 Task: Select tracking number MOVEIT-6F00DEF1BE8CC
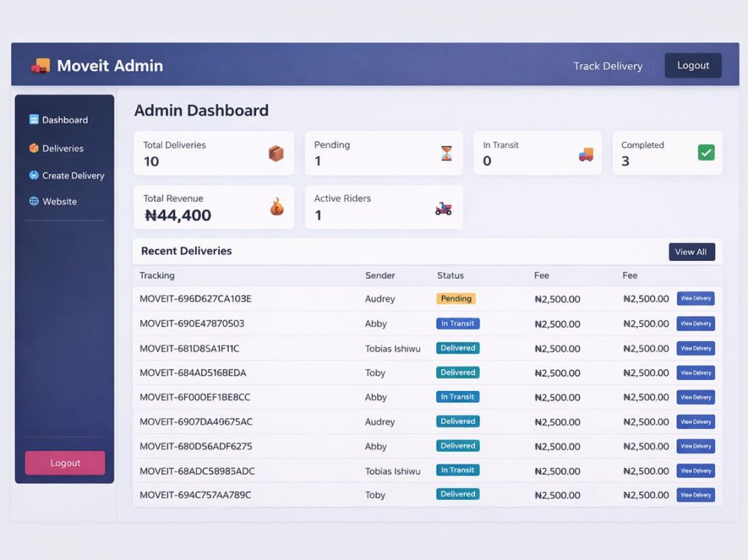coord(194,397)
